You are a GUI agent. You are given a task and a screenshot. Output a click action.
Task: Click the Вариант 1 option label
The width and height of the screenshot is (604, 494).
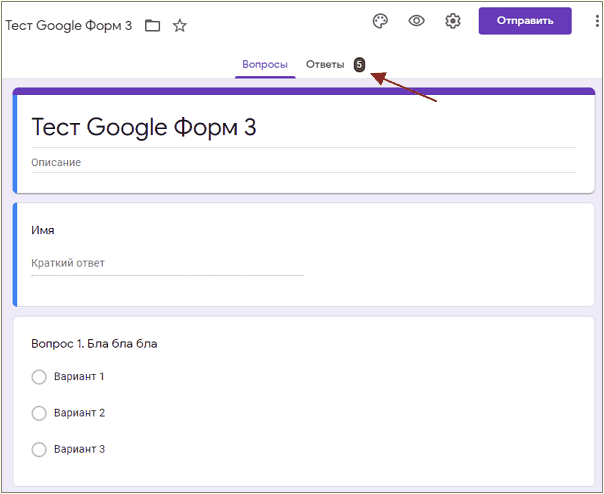pos(79,376)
